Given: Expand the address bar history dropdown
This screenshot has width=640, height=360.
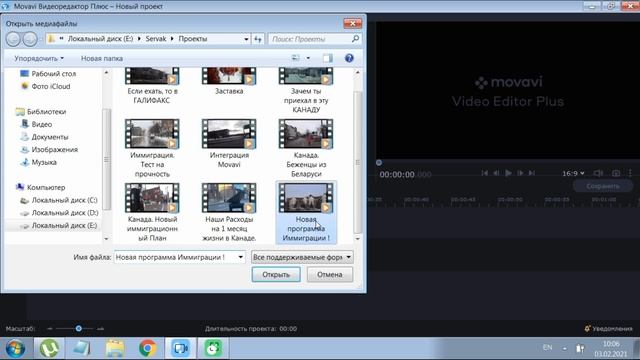Looking at the screenshot, I should point(246,39).
